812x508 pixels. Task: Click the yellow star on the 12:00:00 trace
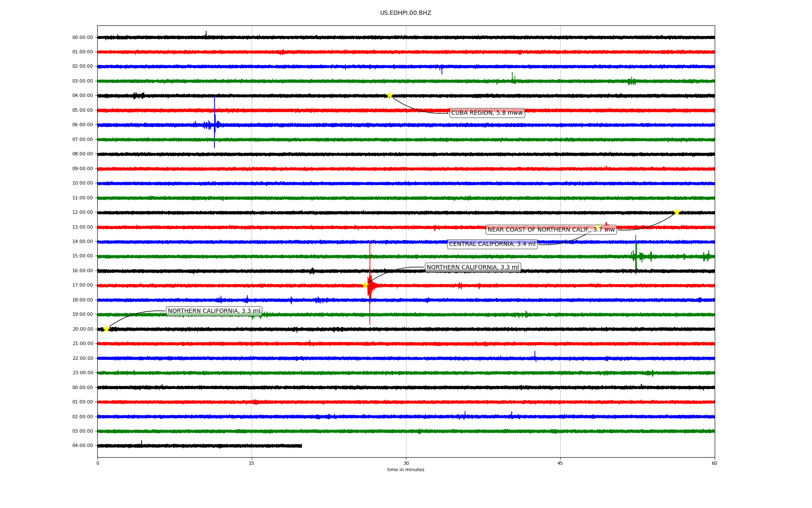pyautogui.click(x=677, y=212)
